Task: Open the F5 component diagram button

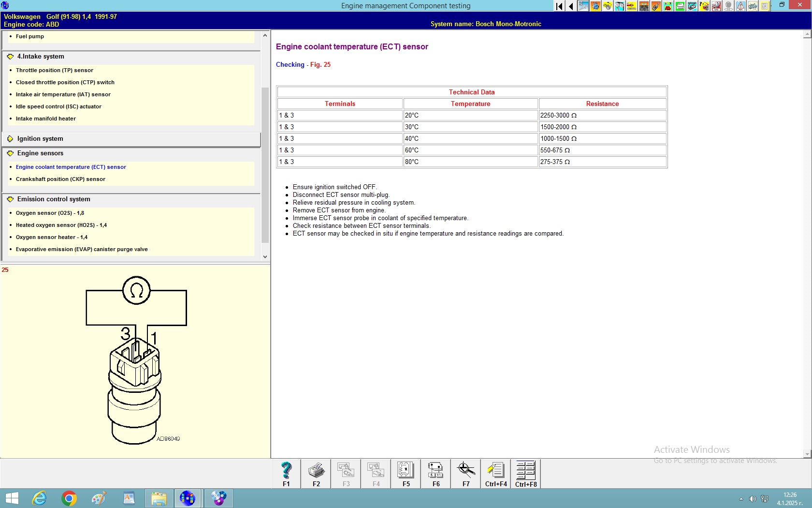Action: [x=406, y=474]
